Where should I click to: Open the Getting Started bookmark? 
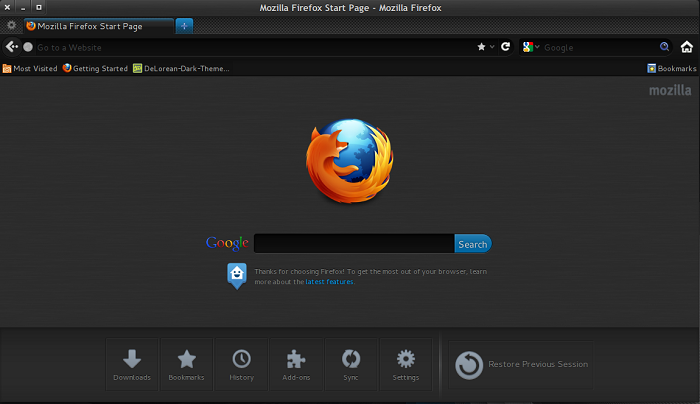(x=95, y=68)
